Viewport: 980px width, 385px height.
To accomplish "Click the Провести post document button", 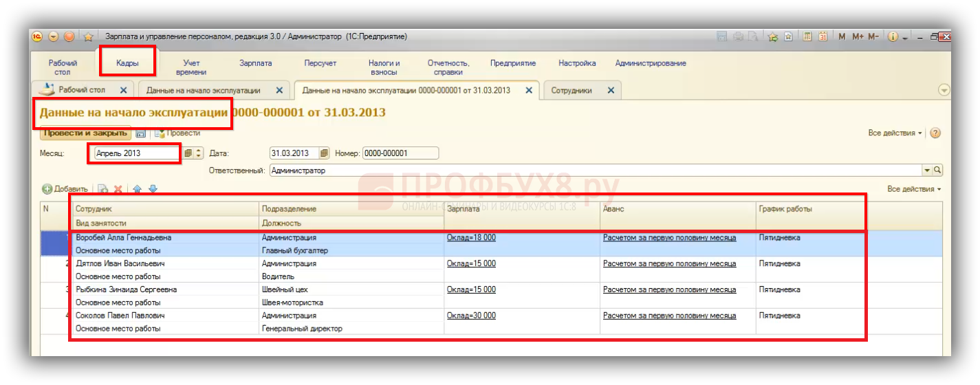I will coord(177,133).
